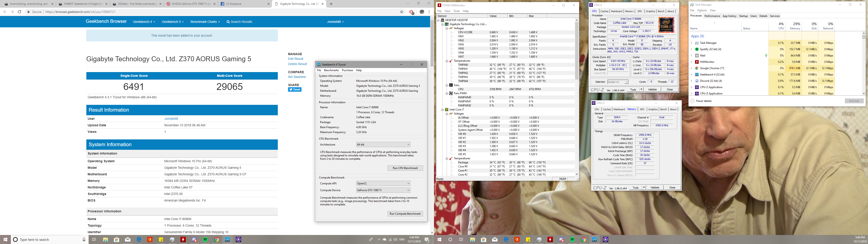Click the Type here to search box
This screenshot has width=868, height=244.
pos(50,240)
